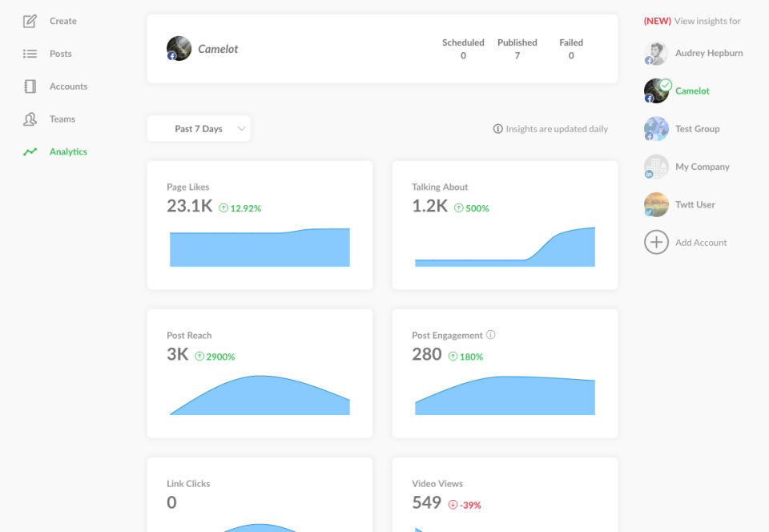The width and height of the screenshot is (769, 532).
Task: Select Audrey Hepburn account avatar
Action: point(656,53)
